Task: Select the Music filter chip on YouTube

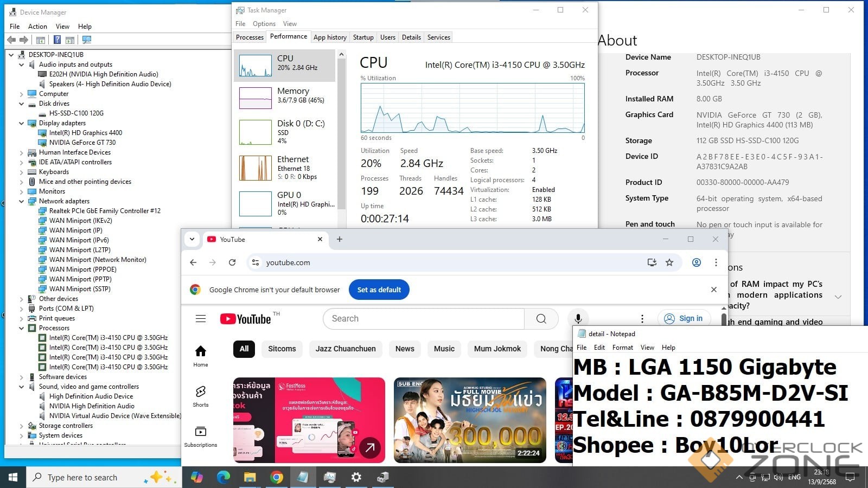Action: pos(444,349)
